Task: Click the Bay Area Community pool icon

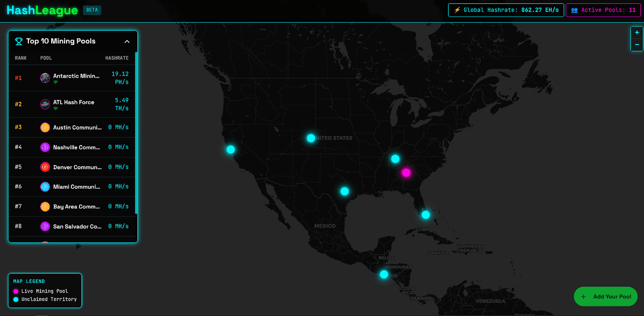Action: (45, 207)
